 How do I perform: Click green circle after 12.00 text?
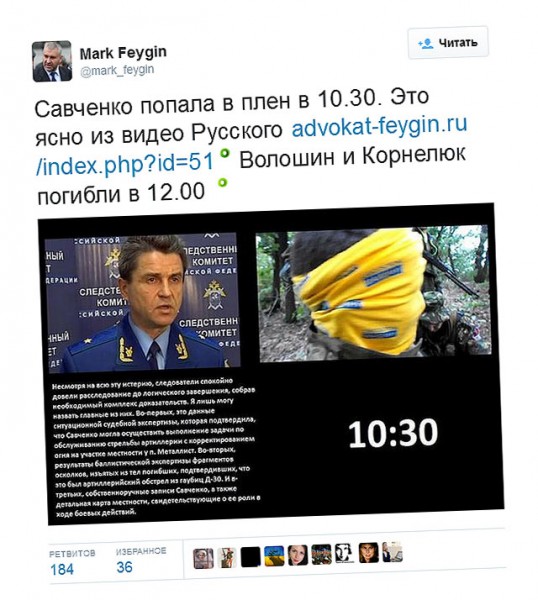click(222, 182)
